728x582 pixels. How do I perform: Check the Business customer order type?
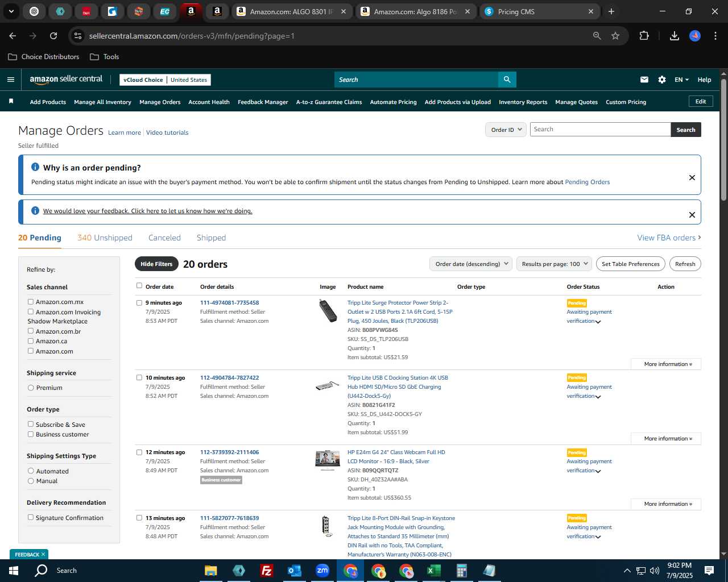pos(31,434)
